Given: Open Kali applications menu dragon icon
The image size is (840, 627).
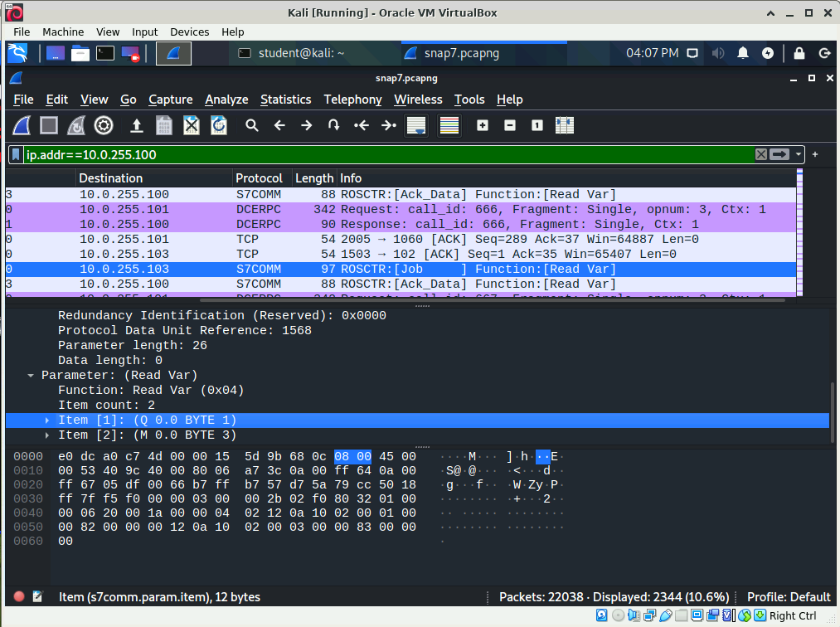Looking at the screenshot, I should click(17, 53).
